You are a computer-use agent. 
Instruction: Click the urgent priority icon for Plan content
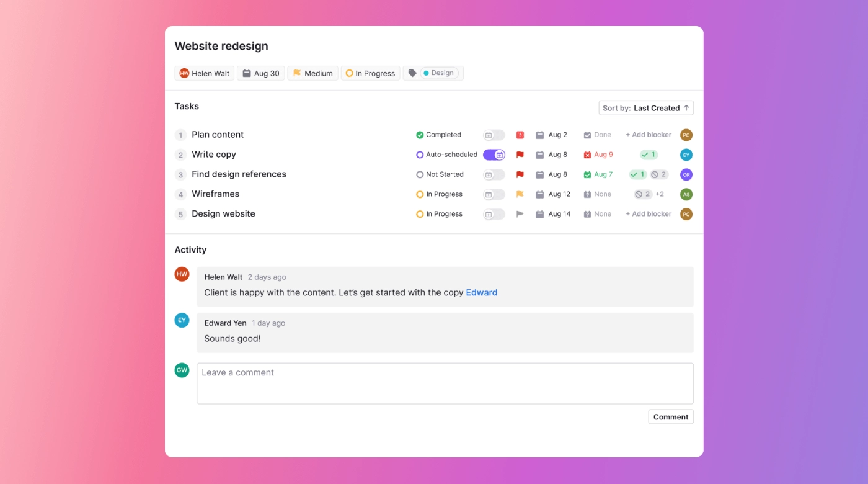click(520, 135)
